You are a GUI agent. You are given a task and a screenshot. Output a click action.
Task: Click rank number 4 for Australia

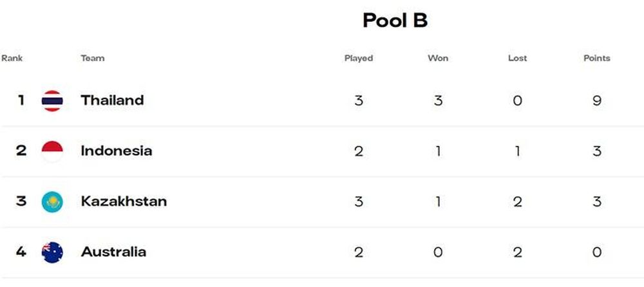tap(21, 252)
